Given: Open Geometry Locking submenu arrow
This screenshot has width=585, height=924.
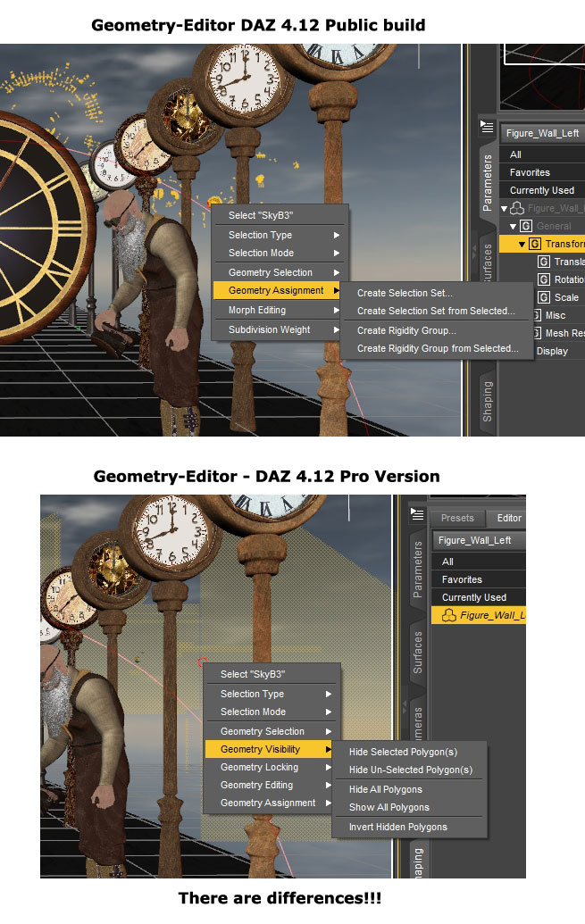Looking at the screenshot, I should pos(329,767).
